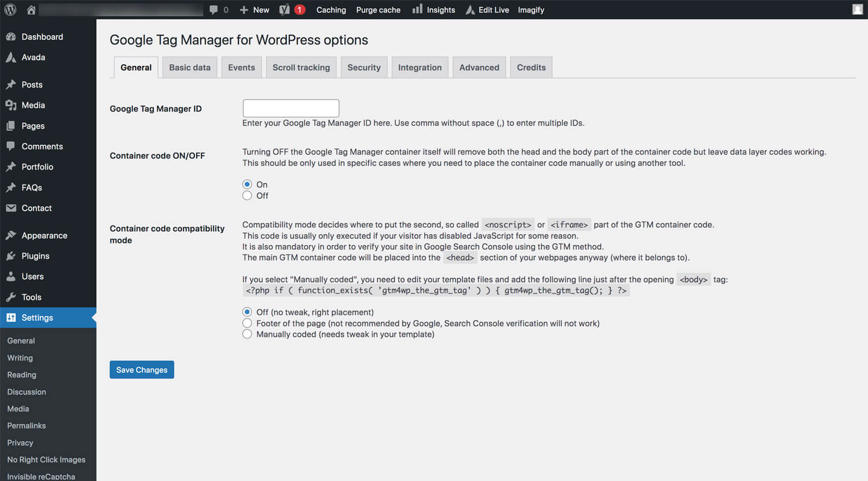Select Manually coded compatibility option
Viewport: 868px width, 481px height.
coord(247,334)
